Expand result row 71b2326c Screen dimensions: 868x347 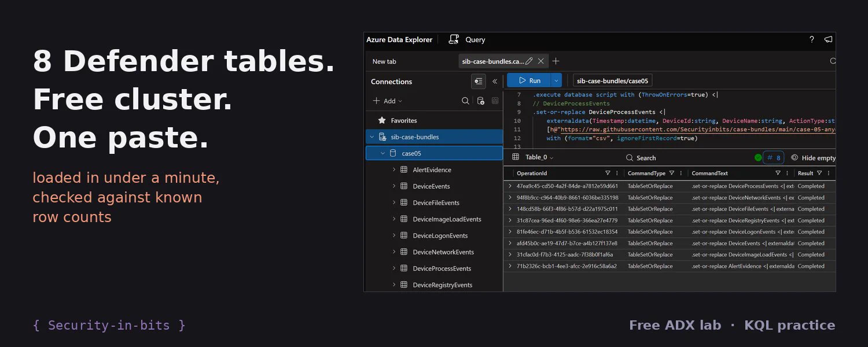510,266
